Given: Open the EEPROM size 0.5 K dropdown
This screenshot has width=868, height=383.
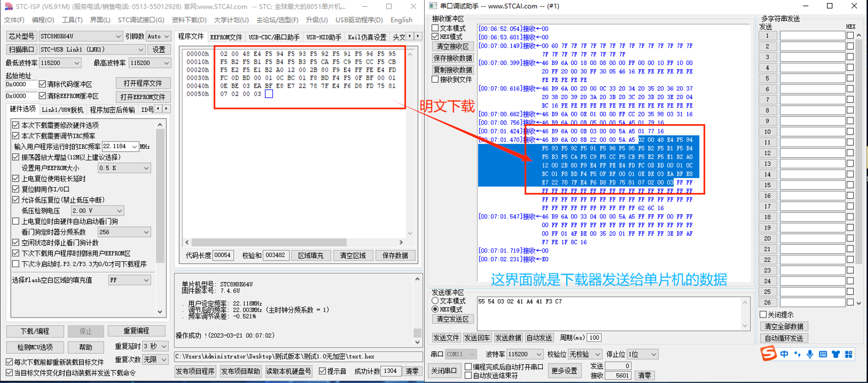Looking at the screenshot, I should [124, 168].
